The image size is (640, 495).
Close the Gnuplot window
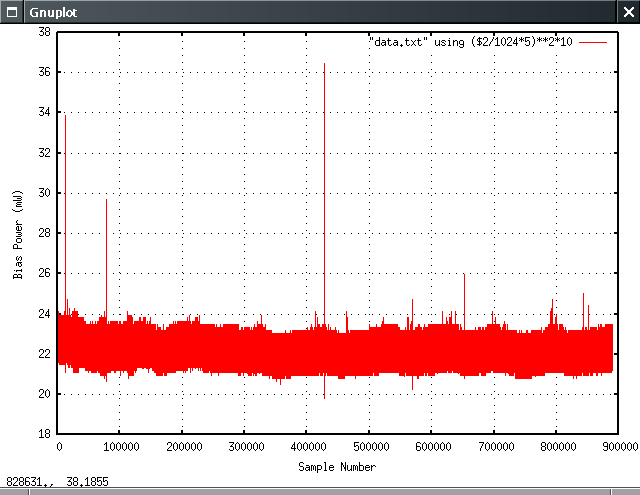tap(629, 12)
